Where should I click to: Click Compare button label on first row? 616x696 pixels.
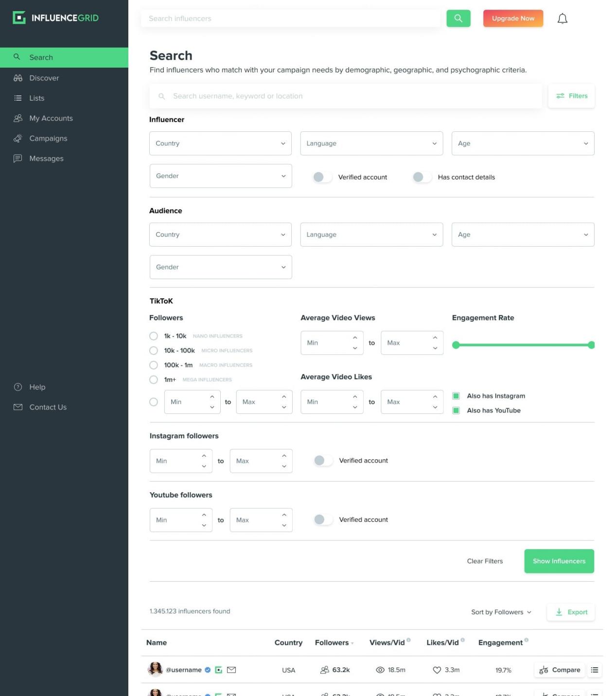pyautogui.click(x=566, y=670)
